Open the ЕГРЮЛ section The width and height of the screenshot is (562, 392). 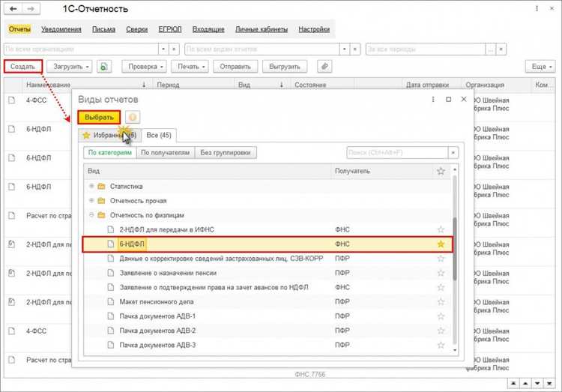170,29
